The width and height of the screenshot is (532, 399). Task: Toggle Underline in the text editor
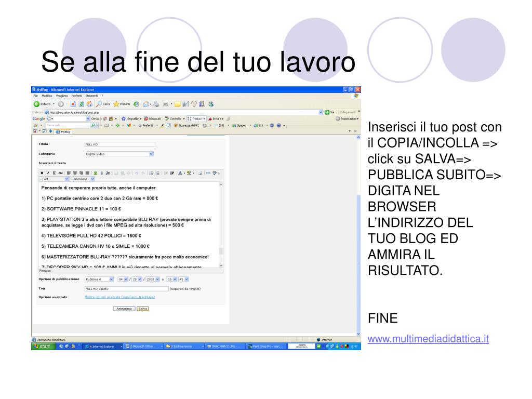coord(54,173)
